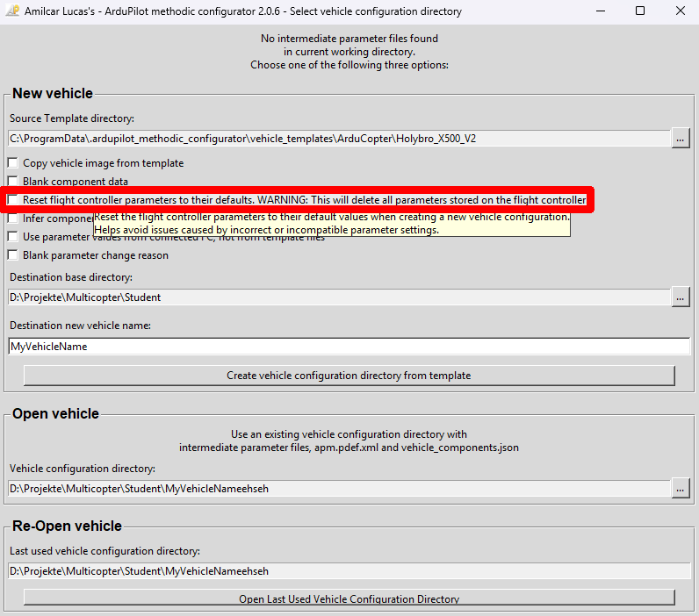Image resolution: width=699 pixels, height=616 pixels.
Task: Click the Source Template directory path field
Action: pos(339,139)
